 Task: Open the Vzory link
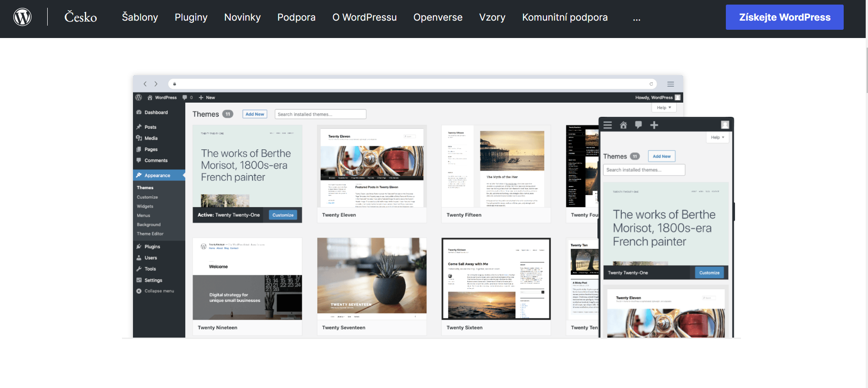tap(492, 17)
